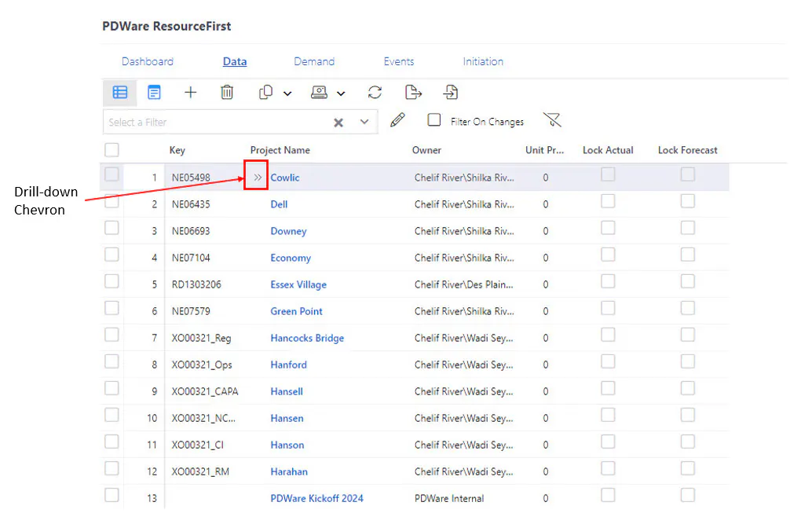Refresh the data grid

(x=375, y=92)
